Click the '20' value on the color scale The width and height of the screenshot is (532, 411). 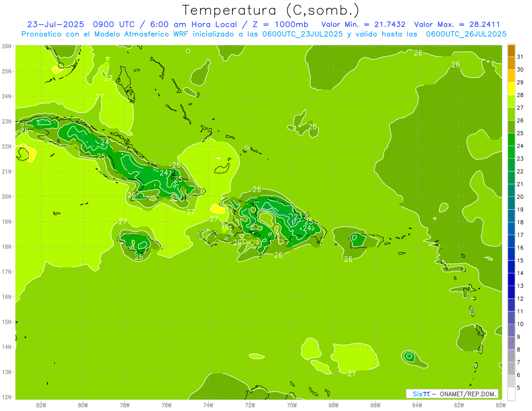(x=520, y=197)
